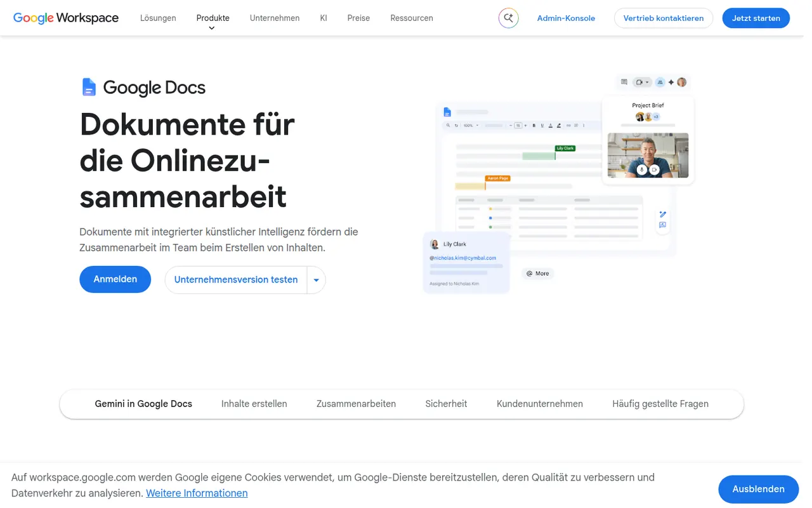The width and height of the screenshot is (812, 508).
Task: Select KI in the top navigation
Action: (x=324, y=18)
